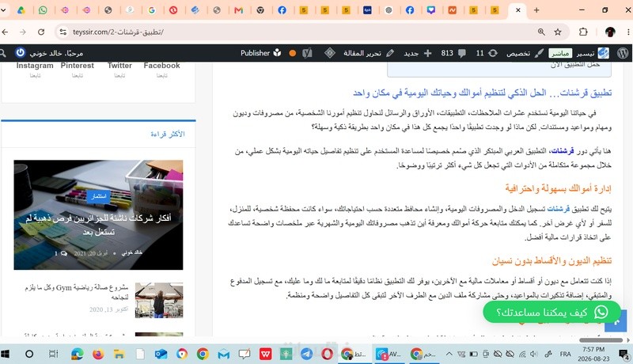Click browser back arrow
The image size is (633, 364).
click(5, 32)
